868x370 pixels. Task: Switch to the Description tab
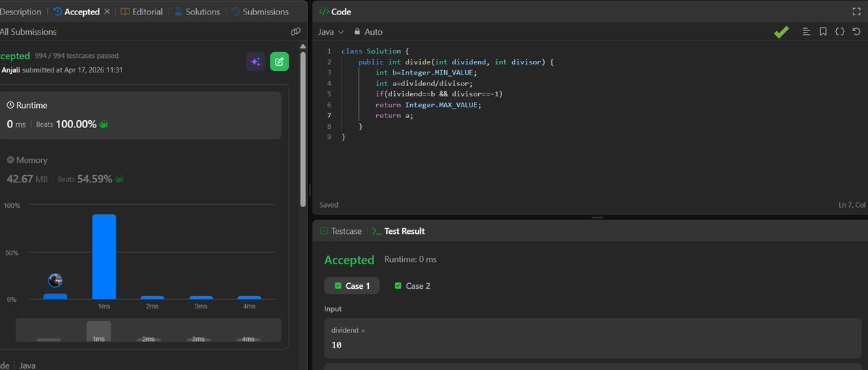point(21,12)
